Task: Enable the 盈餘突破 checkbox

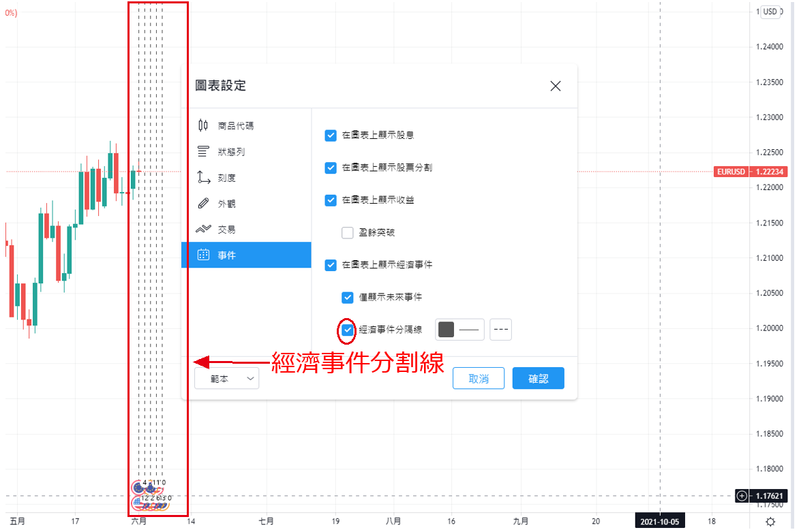Action: tap(348, 233)
